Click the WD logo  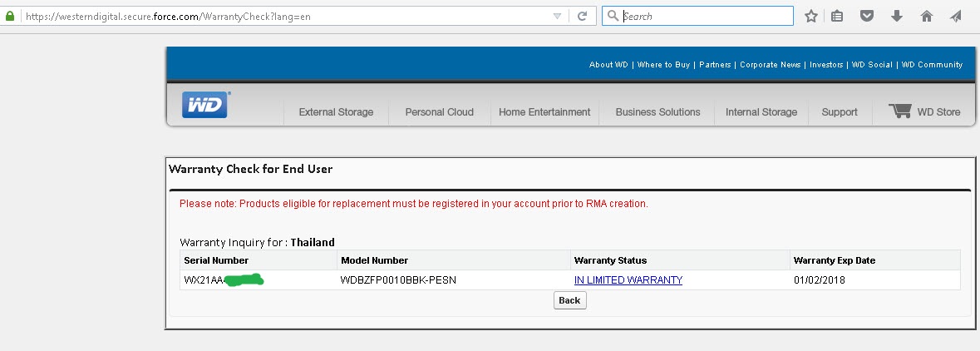205,105
